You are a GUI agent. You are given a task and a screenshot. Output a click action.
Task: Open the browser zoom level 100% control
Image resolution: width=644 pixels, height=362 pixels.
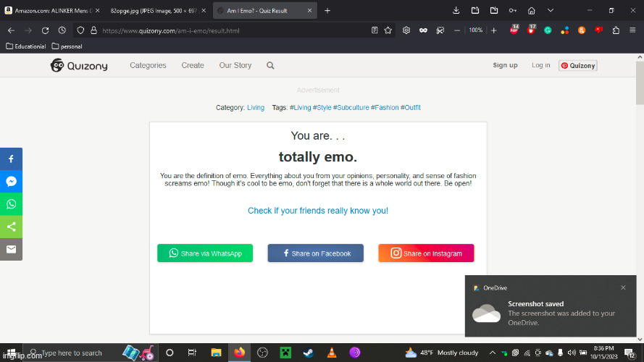tap(475, 30)
